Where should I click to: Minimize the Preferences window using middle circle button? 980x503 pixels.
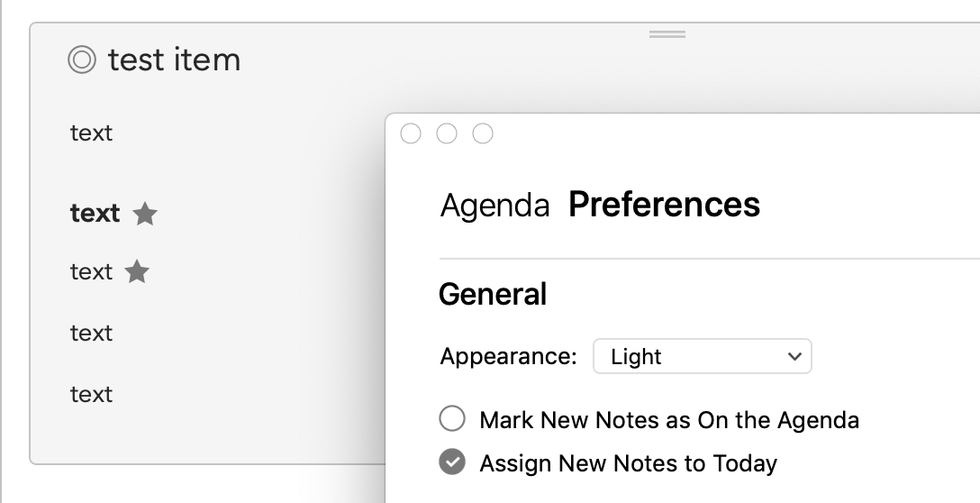click(446, 133)
